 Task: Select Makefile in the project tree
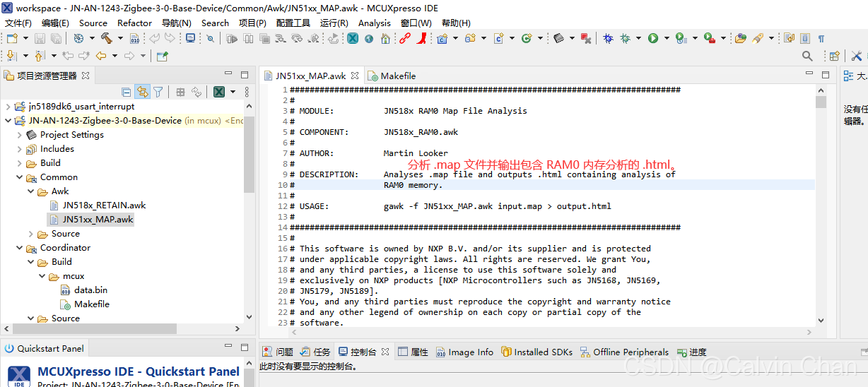(x=92, y=304)
